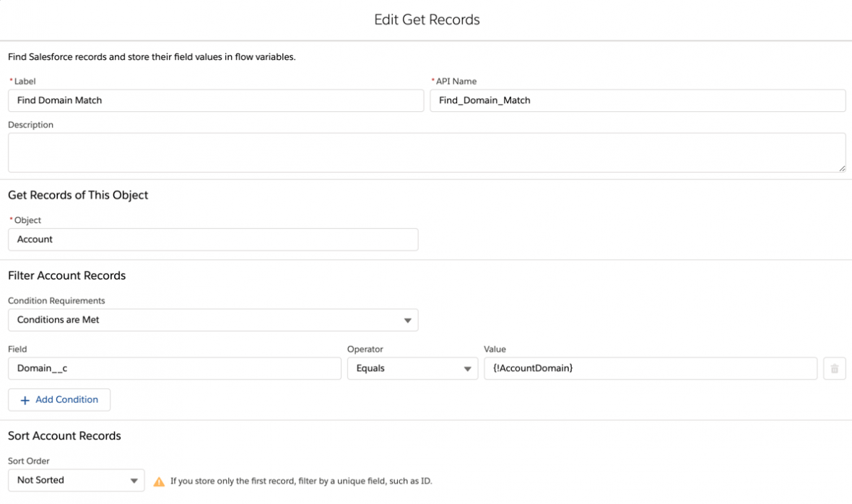Click inside the empty Description text area
This screenshot has height=504, width=852.
(x=426, y=152)
